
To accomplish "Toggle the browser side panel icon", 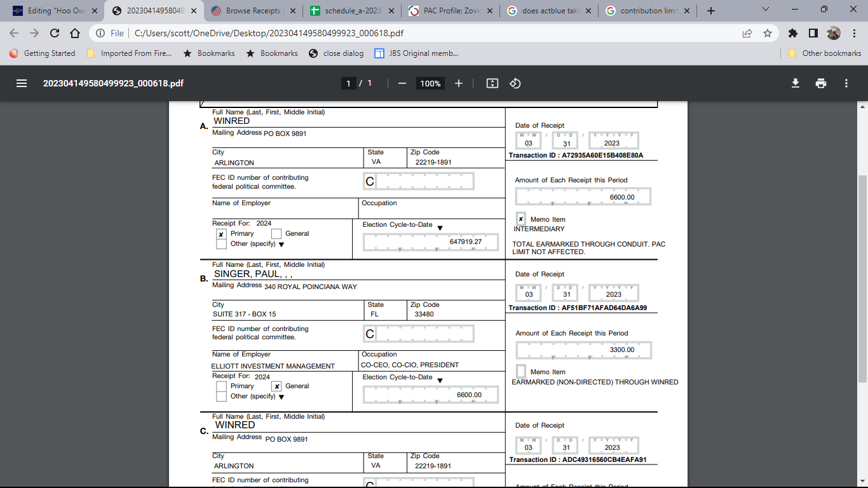I will click(813, 33).
